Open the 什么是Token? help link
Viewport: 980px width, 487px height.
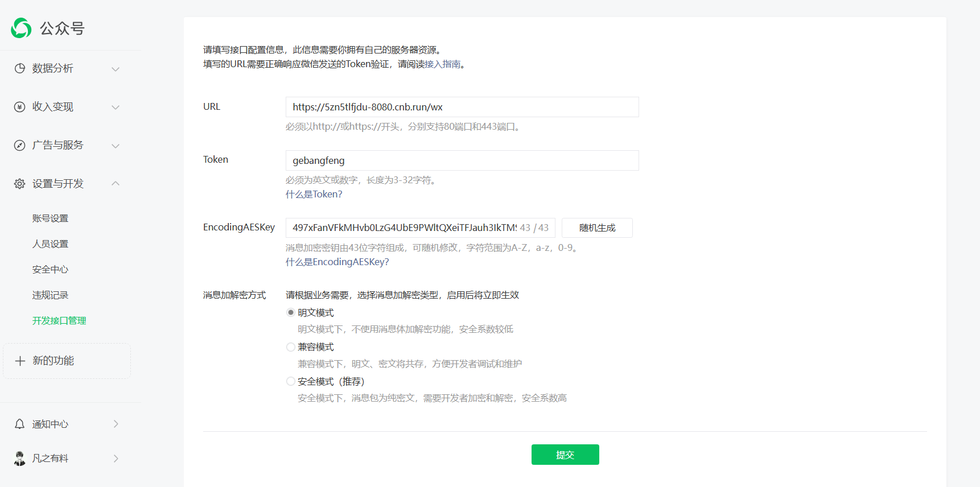314,194
